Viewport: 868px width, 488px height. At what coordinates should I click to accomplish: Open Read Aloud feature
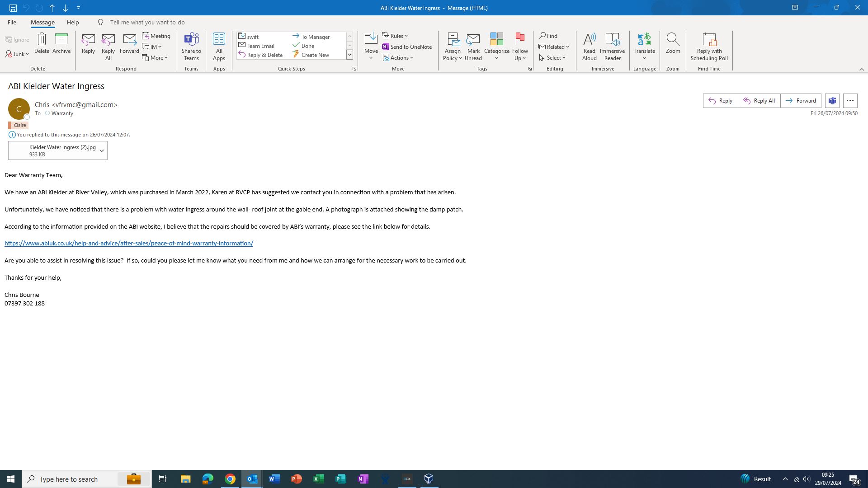[x=589, y=40]
